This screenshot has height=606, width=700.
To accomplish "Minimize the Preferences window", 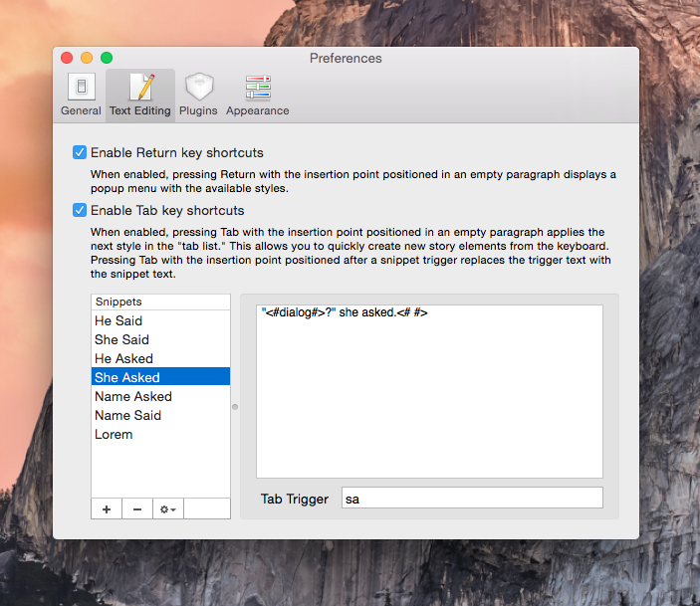I will (87, 58).
